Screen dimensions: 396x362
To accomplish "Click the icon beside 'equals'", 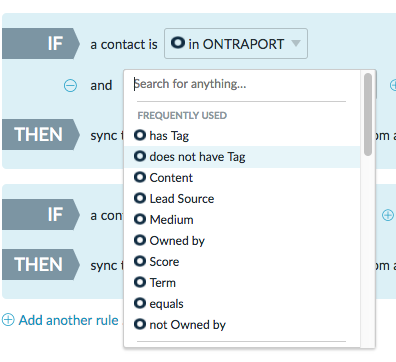I will pos(140,303).
